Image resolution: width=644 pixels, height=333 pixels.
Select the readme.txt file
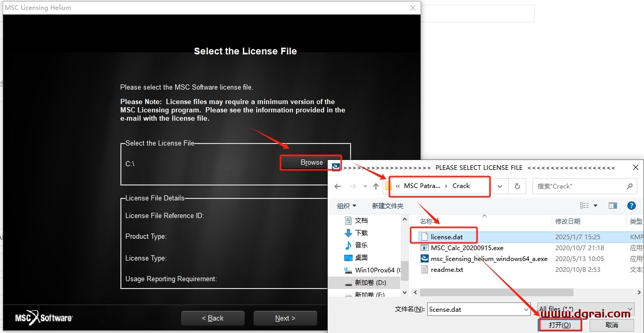pyautogui.click(x=446, y=270)
